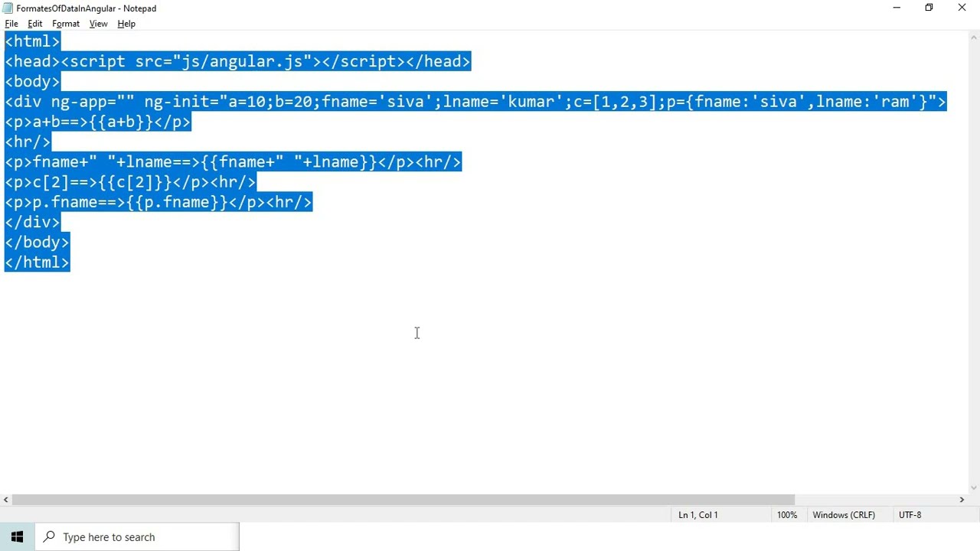This screenshot has height=551, width=980.
Task: Click the horizontal scrollbar thumb
Action: pyautogui.click(x=403, y=500)
